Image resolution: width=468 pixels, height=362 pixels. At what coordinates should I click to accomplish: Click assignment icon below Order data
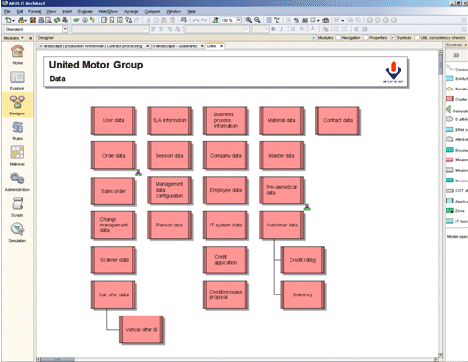pyautogui.click(x=138, y=173)
